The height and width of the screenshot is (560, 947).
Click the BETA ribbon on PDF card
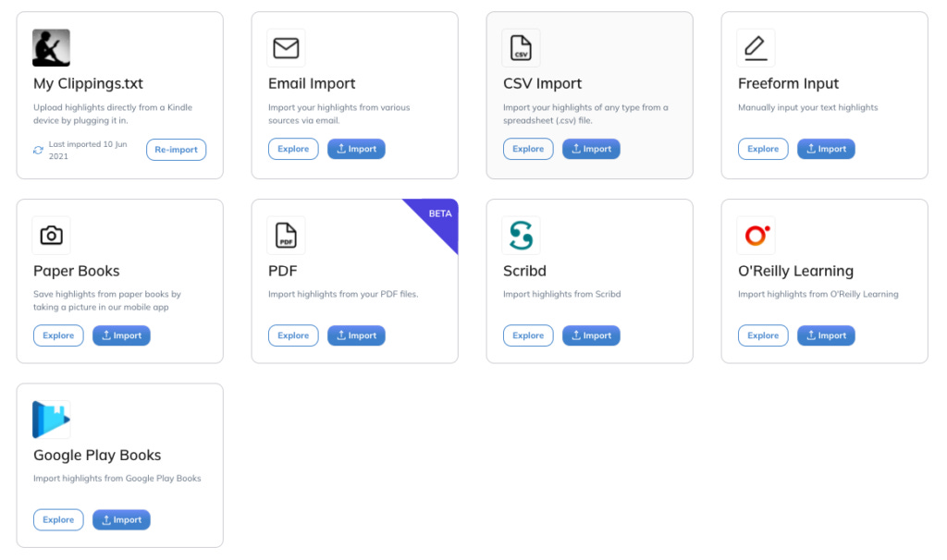[437, 218]
